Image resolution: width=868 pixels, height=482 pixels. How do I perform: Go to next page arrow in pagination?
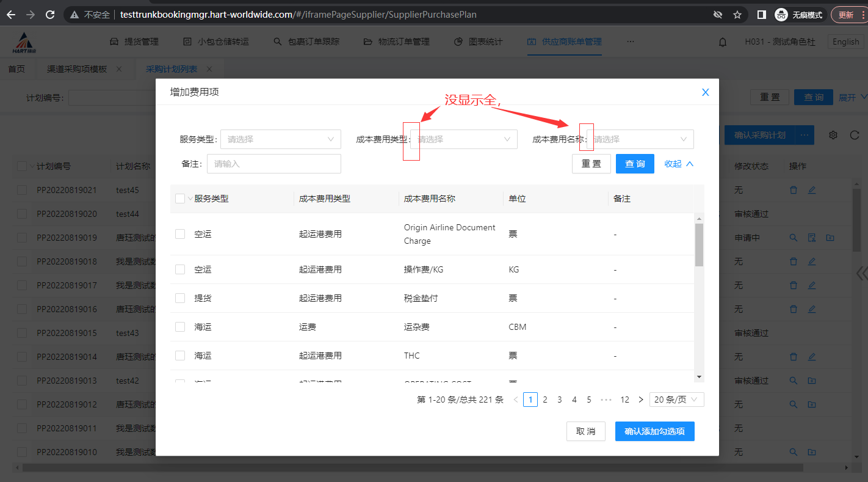pos(640,400)
